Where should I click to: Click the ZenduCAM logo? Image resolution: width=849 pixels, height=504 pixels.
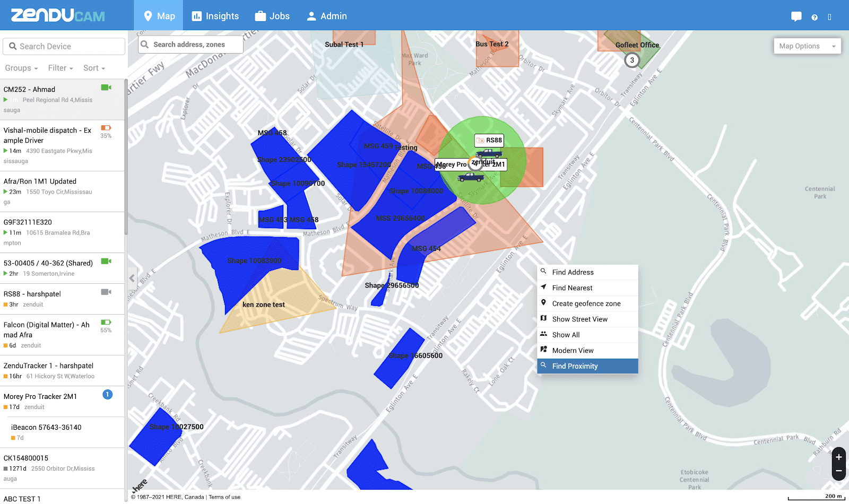point(58,15)
